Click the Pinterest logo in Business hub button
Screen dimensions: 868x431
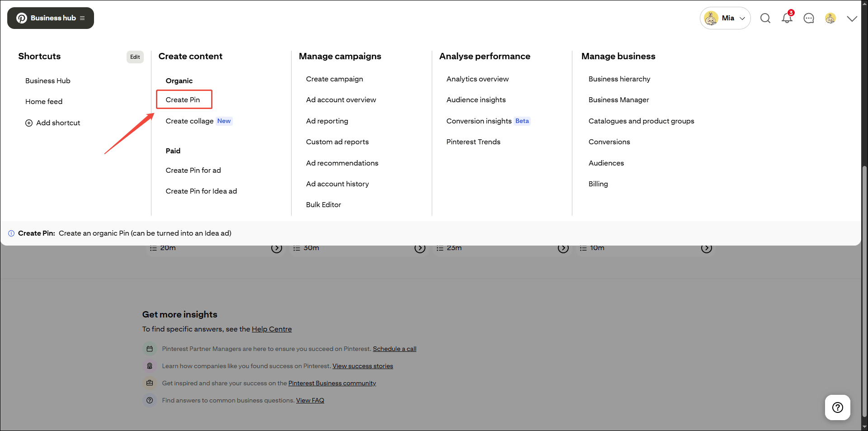tap(22, 18)
